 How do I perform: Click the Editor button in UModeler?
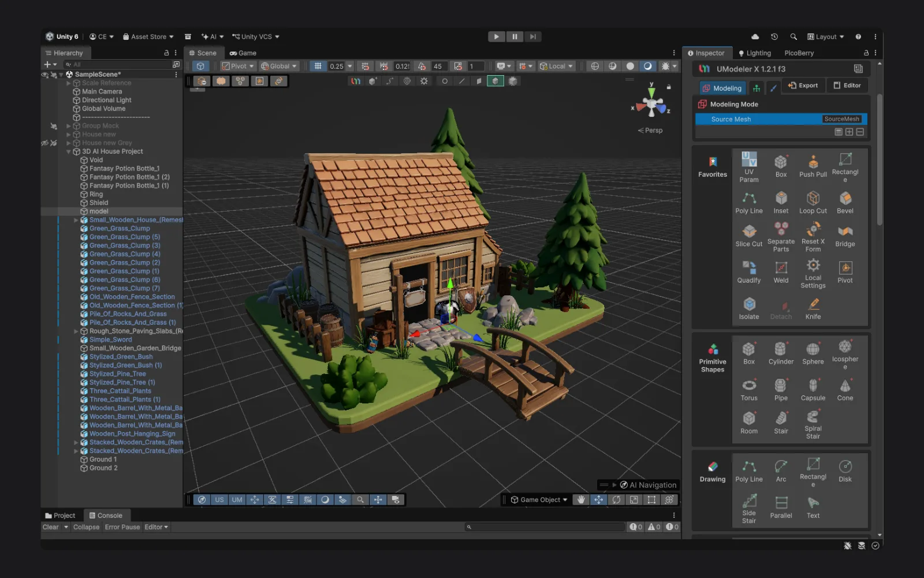[x=847, y=86]
